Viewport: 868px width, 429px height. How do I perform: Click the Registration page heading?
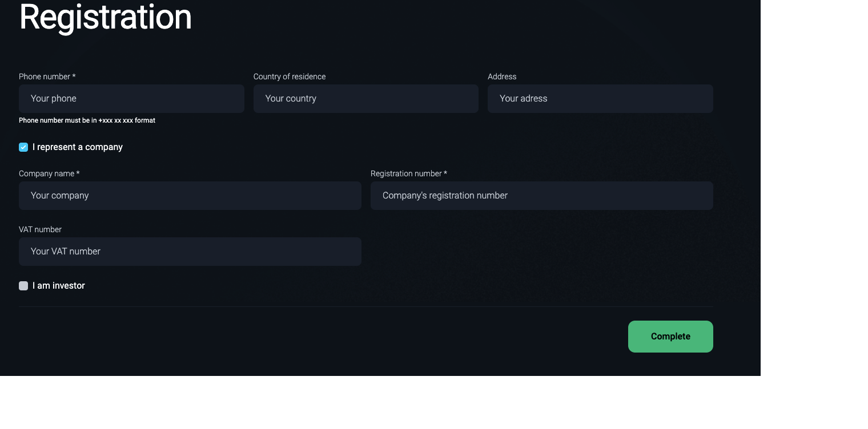[105, 17]
